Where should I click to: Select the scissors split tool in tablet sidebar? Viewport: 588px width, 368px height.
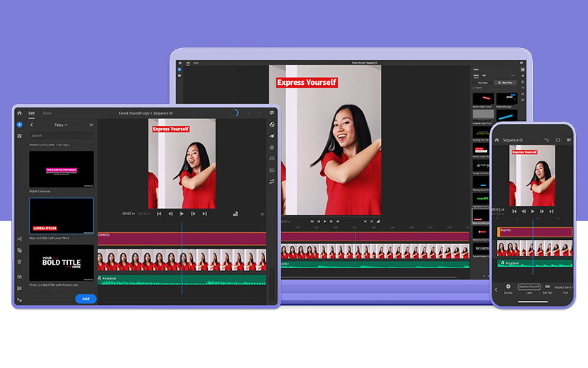(x=19, y=239)
